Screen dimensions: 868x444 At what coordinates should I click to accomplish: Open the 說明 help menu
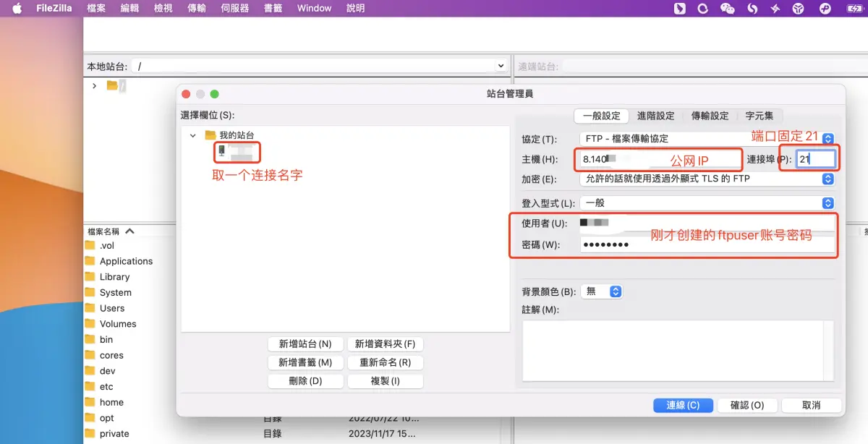pyautogui.click(x=356, y=9)
